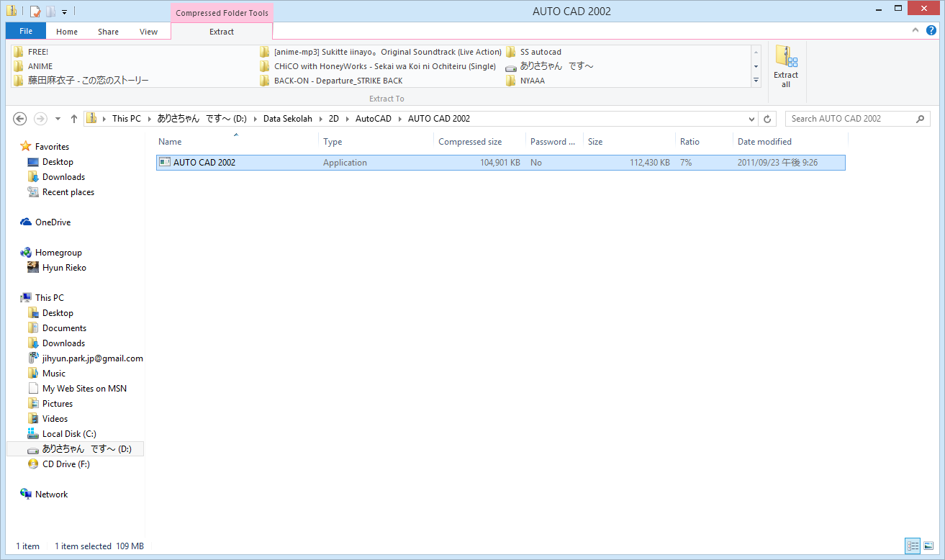Switch to Details view layout icon
This screenshot has width=945, height=560.
point(913,546)
